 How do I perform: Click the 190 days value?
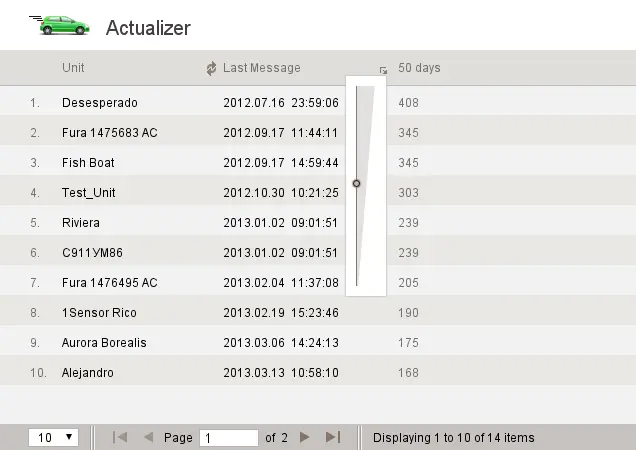(x=408, y=313)
